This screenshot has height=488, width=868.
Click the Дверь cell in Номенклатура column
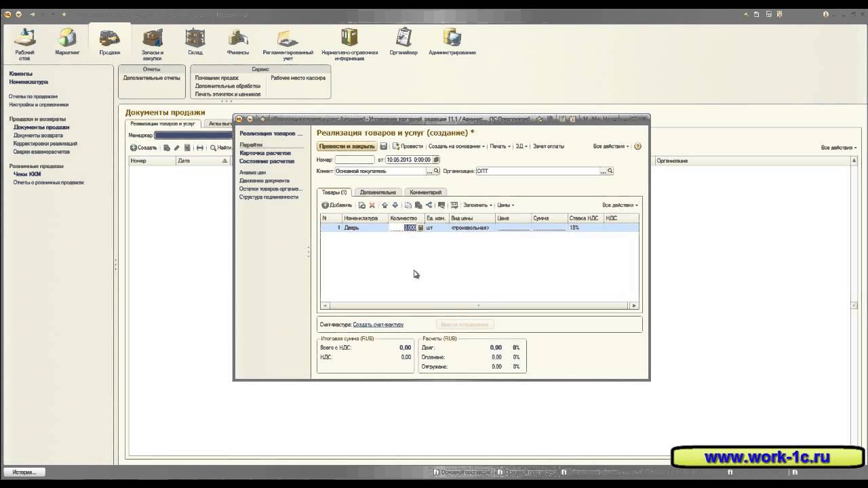point(366,228)
